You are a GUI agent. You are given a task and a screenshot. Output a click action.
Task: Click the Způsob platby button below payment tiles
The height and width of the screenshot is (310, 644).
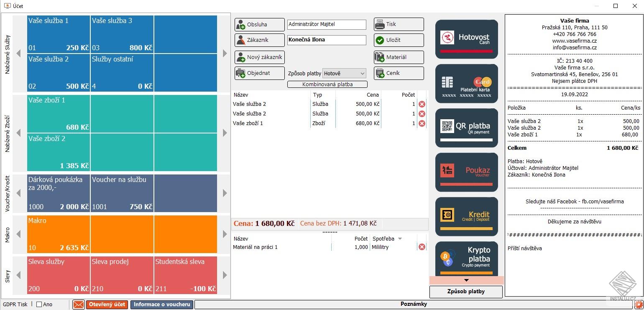[x=466, y=292]
